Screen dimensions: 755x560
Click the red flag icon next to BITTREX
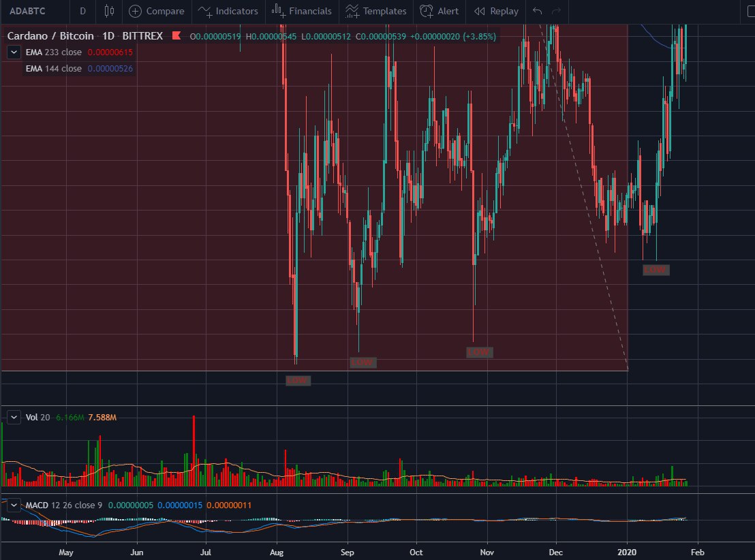click(176, 35)
